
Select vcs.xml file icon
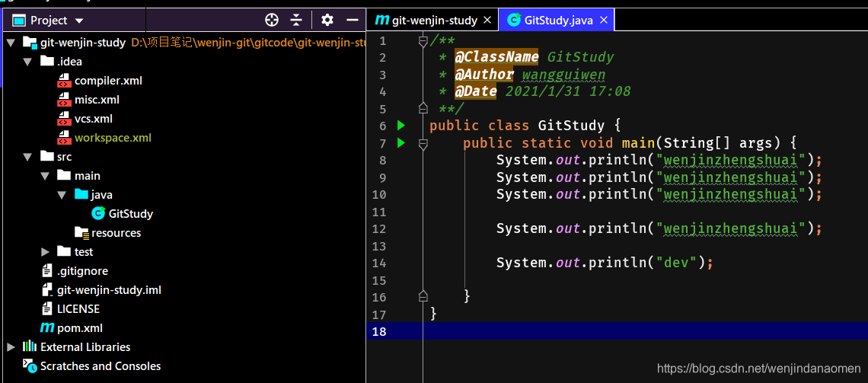(x=64, y=119)
